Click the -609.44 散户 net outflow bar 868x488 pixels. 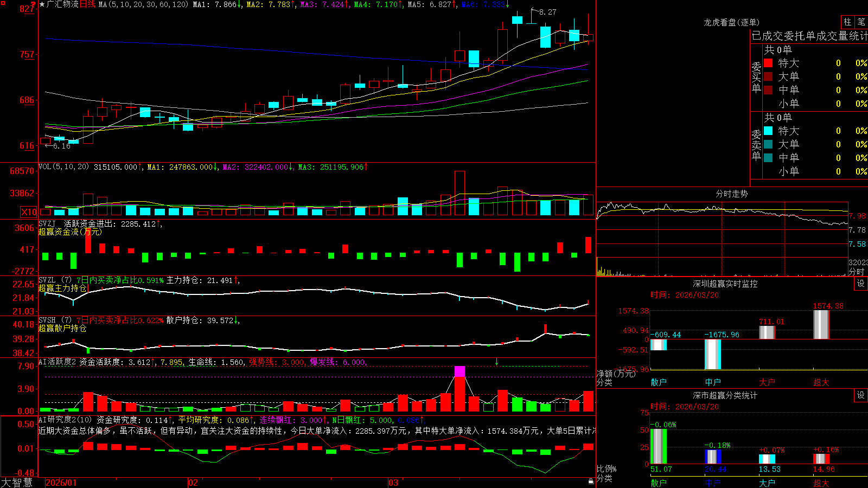pos(659,345)
